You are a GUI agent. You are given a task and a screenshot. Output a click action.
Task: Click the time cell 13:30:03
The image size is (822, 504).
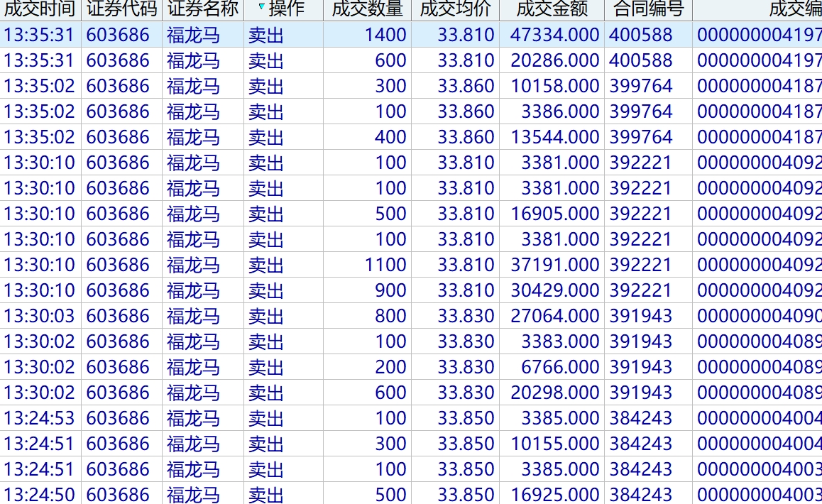39,317
